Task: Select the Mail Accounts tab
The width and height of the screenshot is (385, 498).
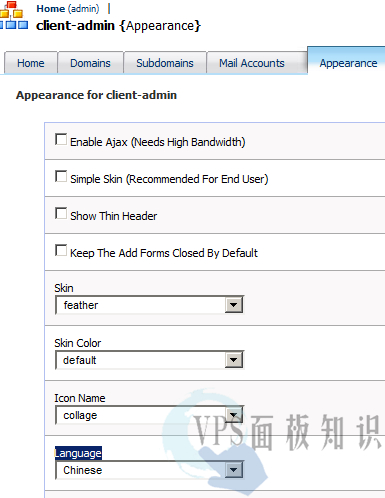Action: coord(252,63)
